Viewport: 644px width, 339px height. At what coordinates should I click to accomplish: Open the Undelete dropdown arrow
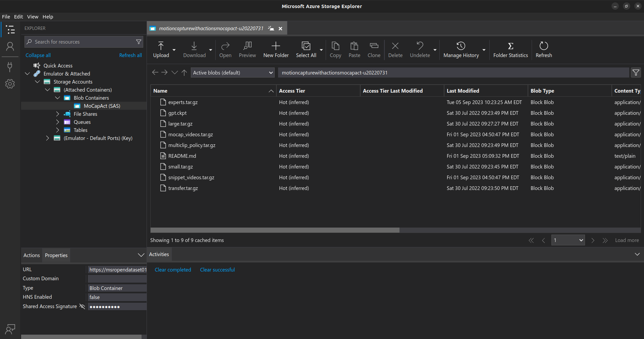point(435,50)
